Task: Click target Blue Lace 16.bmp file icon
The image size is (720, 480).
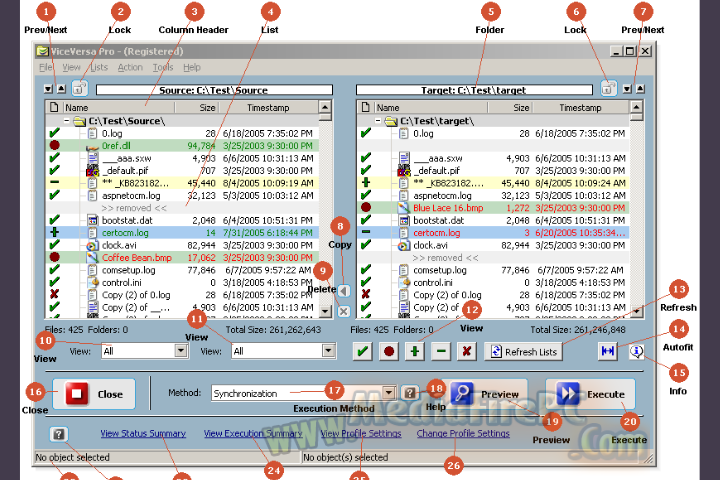Action: click(404, 208)
